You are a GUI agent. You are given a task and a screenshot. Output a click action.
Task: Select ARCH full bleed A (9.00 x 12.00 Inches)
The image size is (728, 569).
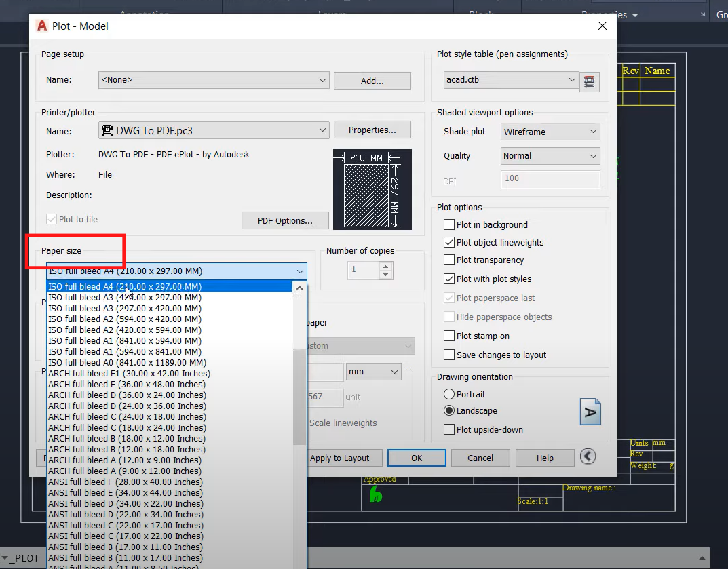(x=170, y=471)
